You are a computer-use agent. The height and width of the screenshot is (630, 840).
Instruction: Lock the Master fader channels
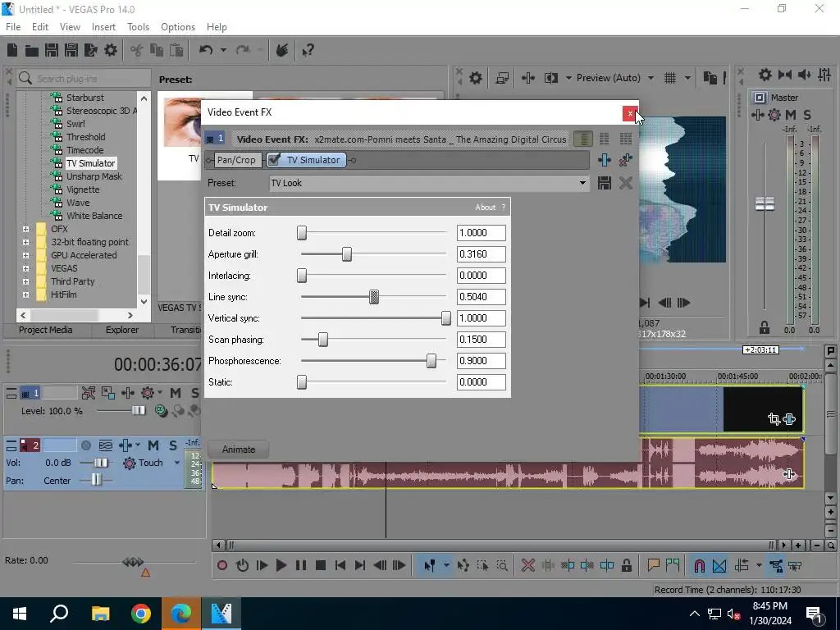(765, 327)
